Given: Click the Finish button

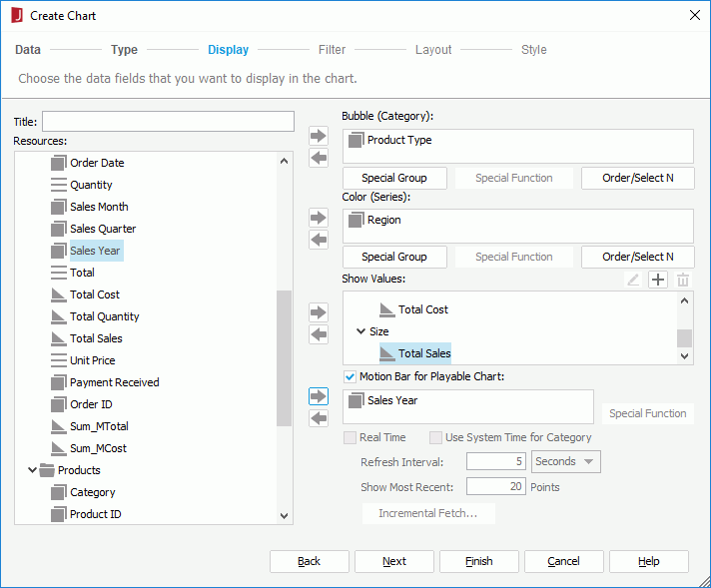Looking at the screenshot, I should [x=479, y=561].
